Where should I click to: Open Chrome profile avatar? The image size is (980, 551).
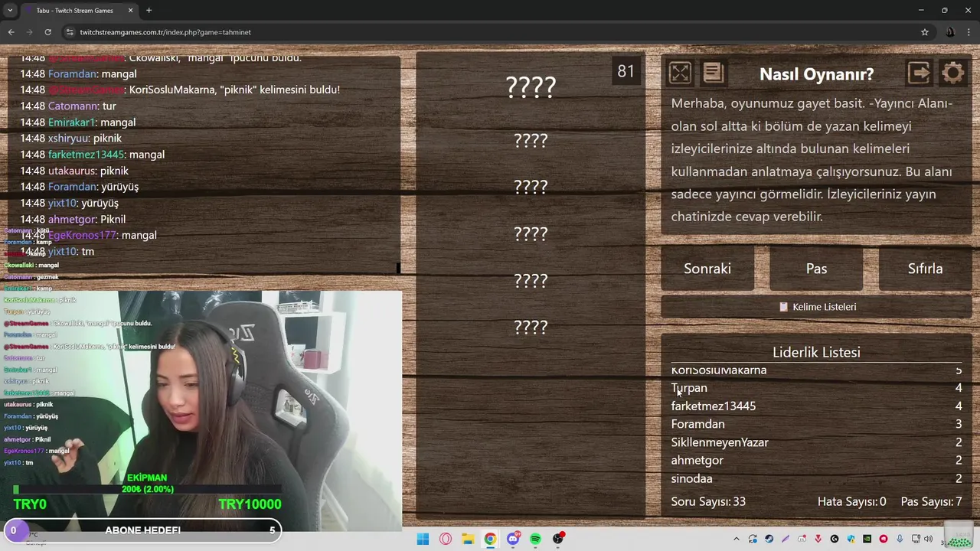point(950,32)
